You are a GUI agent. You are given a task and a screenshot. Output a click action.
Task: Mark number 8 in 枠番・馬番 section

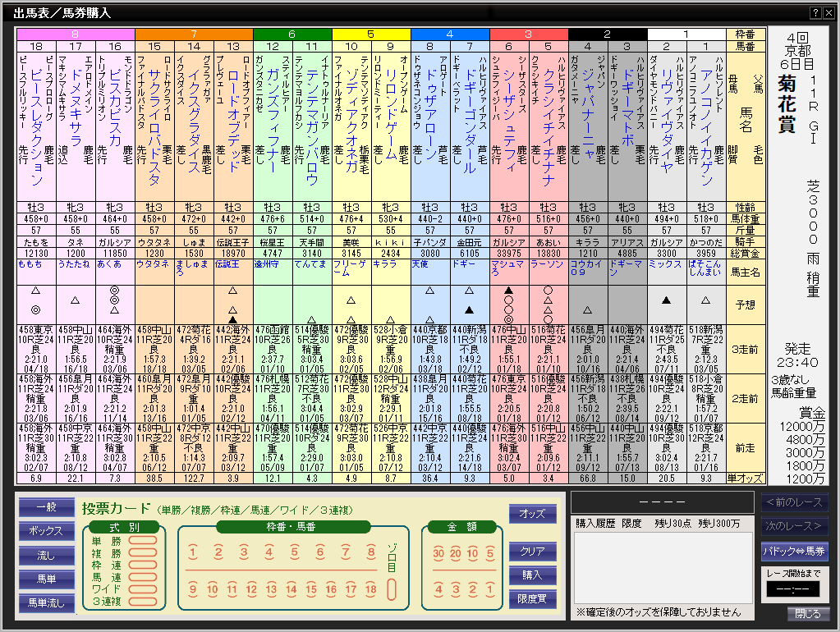point(370,552)
